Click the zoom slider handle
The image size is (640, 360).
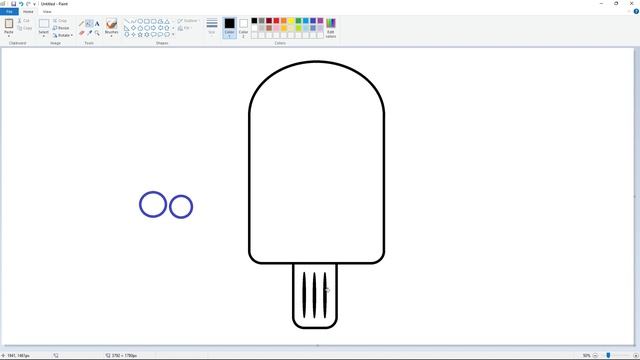tap(608, 356)
